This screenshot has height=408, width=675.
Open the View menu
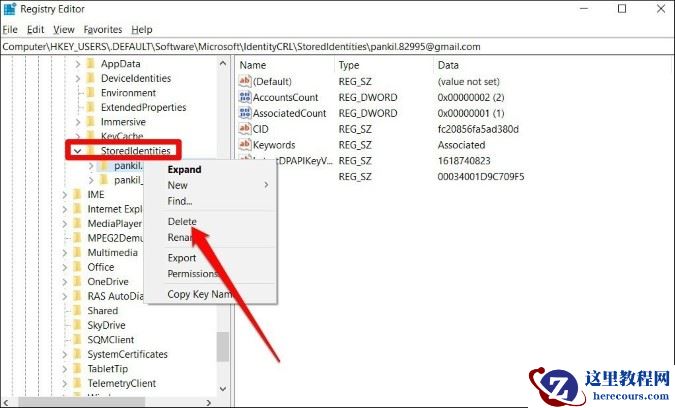pyautogui.click(x=64, y=30)
